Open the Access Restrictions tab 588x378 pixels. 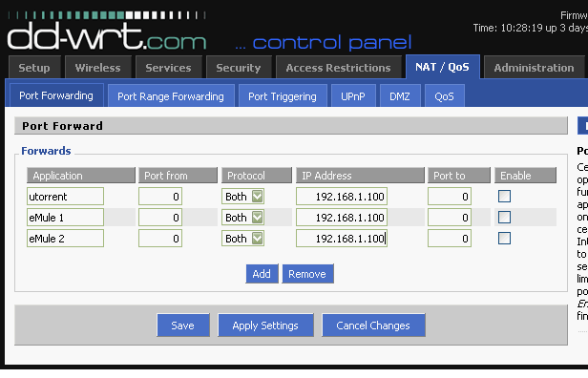coord(338,68)
